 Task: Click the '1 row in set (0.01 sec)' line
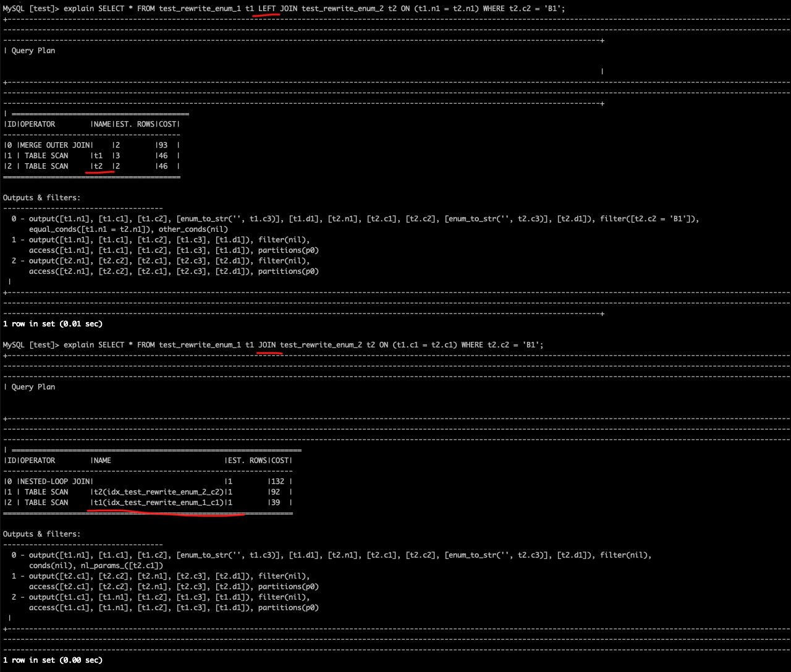[x=53, y=324]
